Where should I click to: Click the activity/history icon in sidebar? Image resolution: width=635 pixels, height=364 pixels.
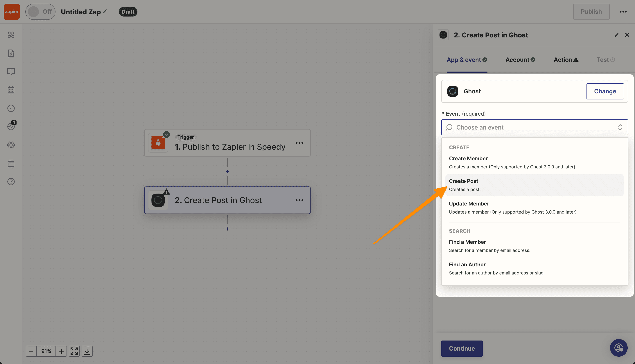[x=11, y=108]
